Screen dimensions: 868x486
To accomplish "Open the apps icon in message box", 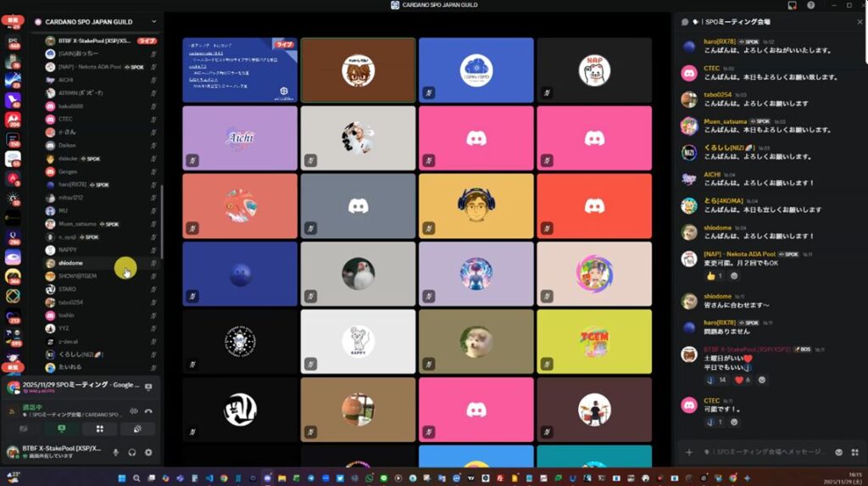I will pos(854,452).
